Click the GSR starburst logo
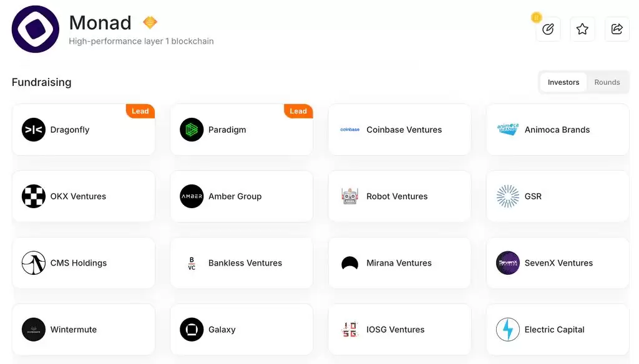Viewport: 639px width, 364px height. click(508, 196)
